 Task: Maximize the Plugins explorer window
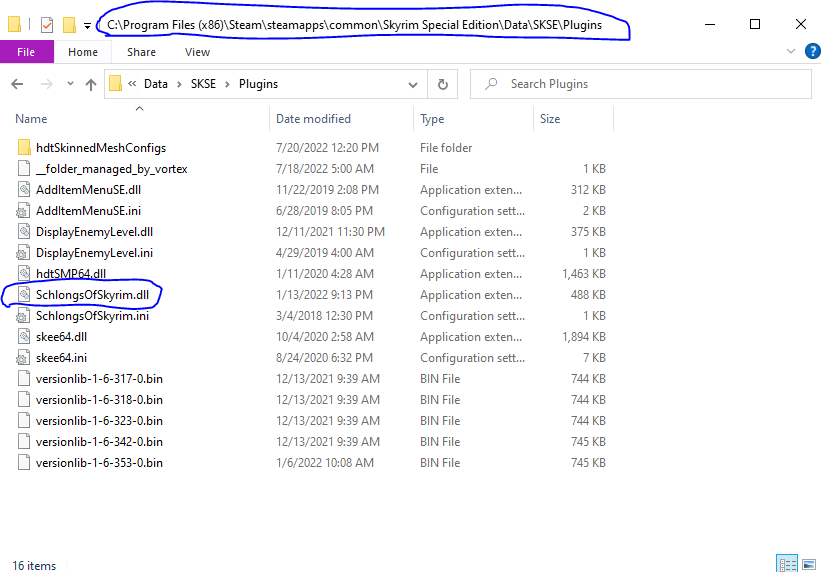[755, 25]
